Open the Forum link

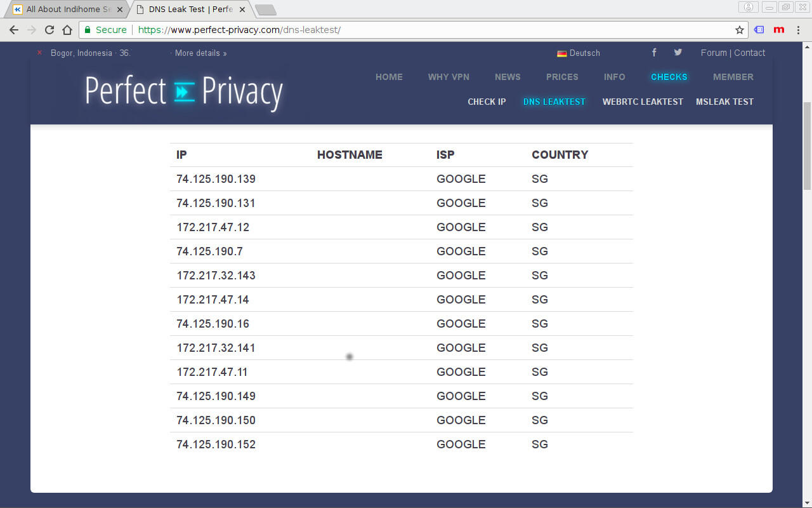(x=714, y=53)
